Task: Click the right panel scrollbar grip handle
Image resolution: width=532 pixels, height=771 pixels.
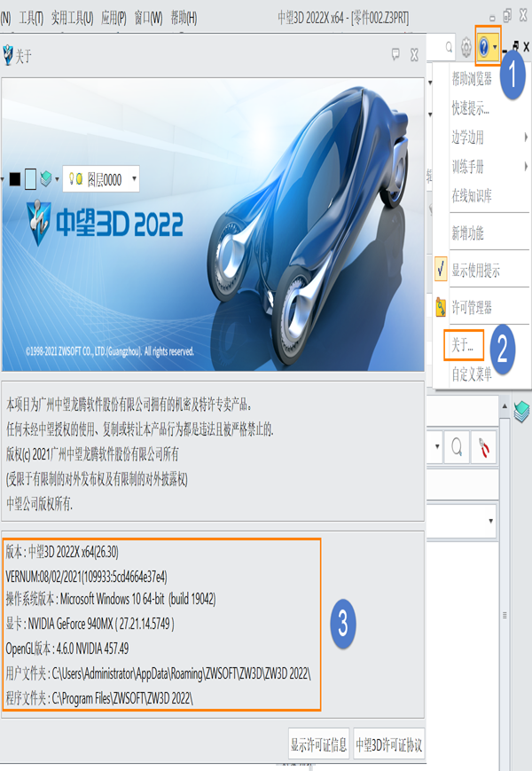Action: pos(505,615)
